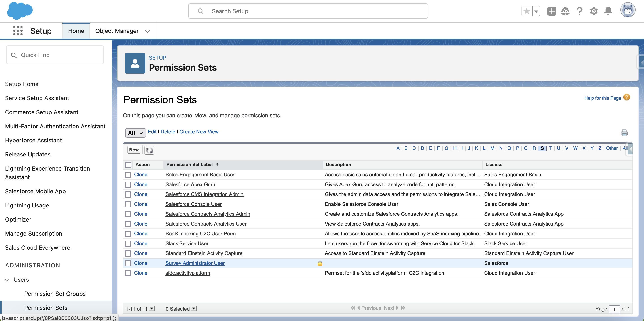644x321 pixels.
Task: Clone the Standard Einstein Activity Capture set
Action: 140,253
